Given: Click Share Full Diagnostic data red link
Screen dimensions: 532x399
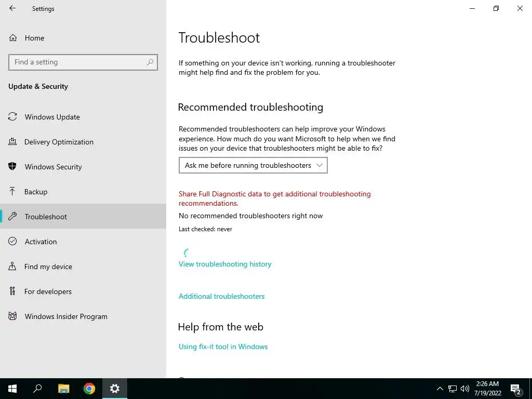Looking at the screenshot, I should (x=274, y=198).
